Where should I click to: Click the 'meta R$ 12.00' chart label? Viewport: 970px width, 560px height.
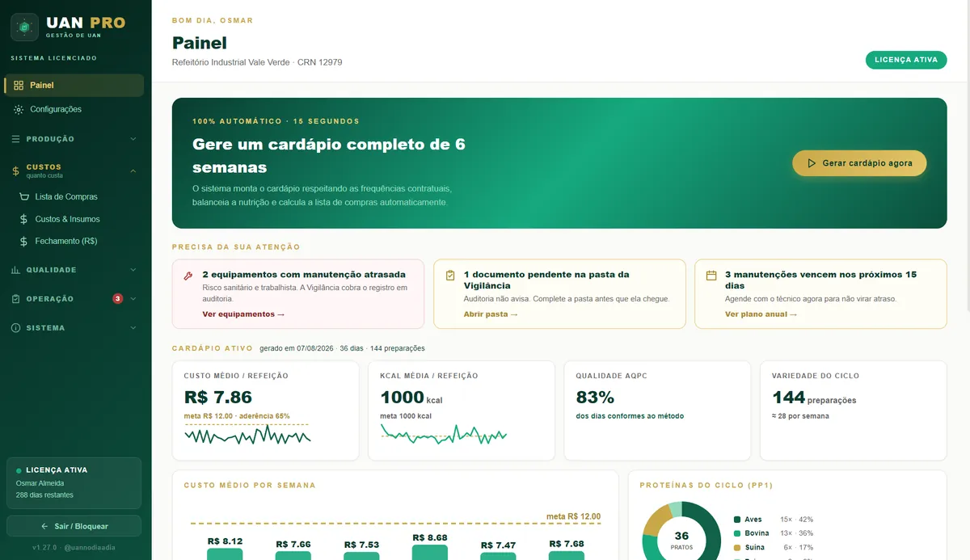pos(573,517)
